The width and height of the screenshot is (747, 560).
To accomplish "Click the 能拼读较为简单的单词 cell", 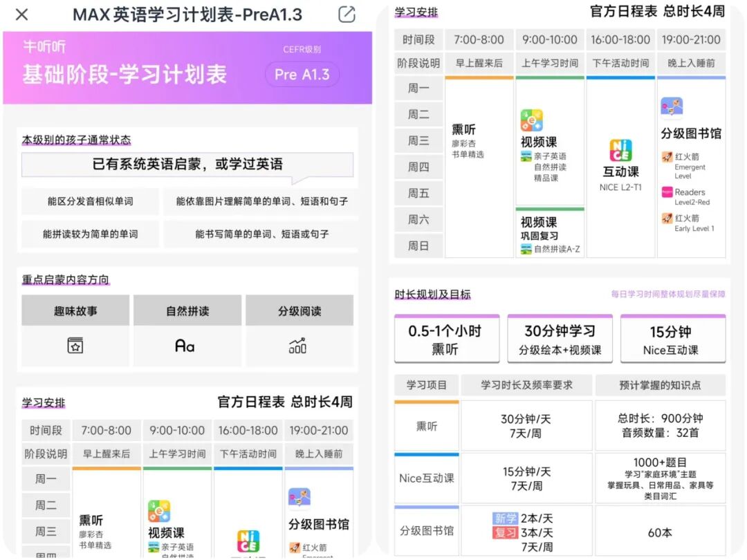I will (91, 234).
